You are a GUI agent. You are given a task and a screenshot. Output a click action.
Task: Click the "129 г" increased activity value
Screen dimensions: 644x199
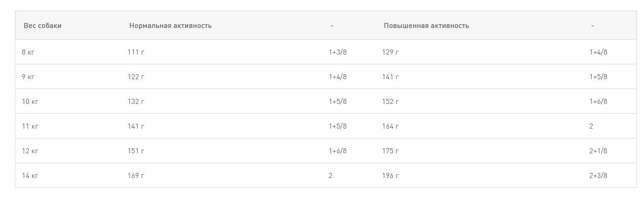point(391,52)
